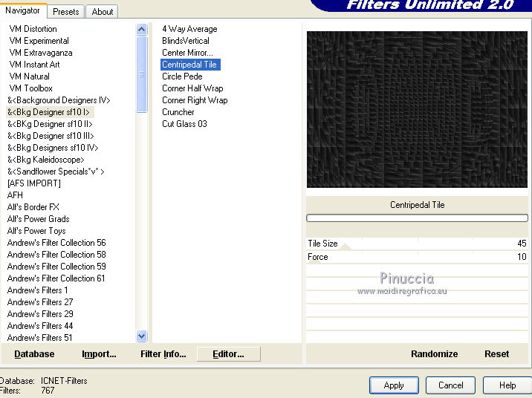Select &<Bkg Designers sf10 IV> category

53,148
